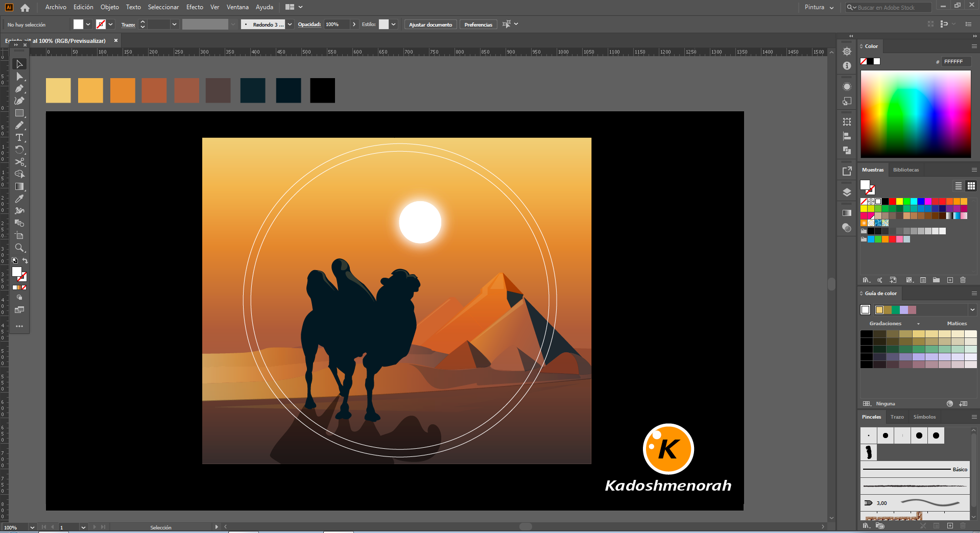Viewport: 980px width, 533px height.
Task: Click the Ajustar documento button
Action: (x=431, y=25)
